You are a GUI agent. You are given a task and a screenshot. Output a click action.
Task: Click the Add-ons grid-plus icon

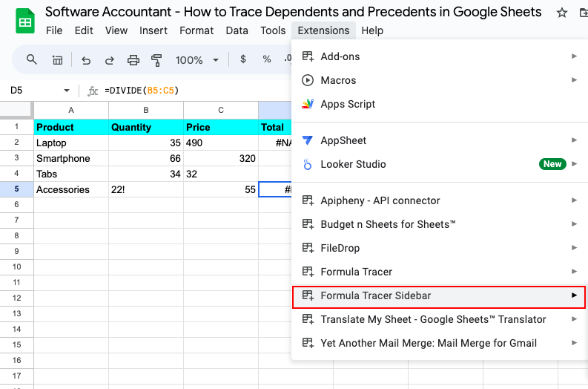[x=308, y=56]
